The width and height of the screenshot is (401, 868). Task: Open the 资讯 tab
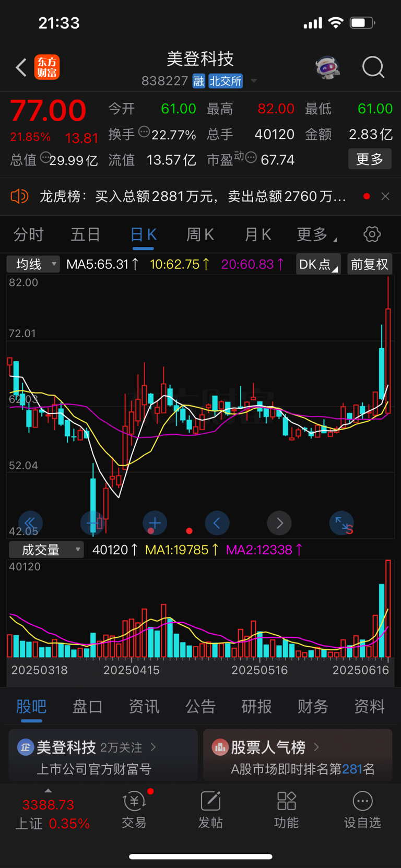click(144, 706)
